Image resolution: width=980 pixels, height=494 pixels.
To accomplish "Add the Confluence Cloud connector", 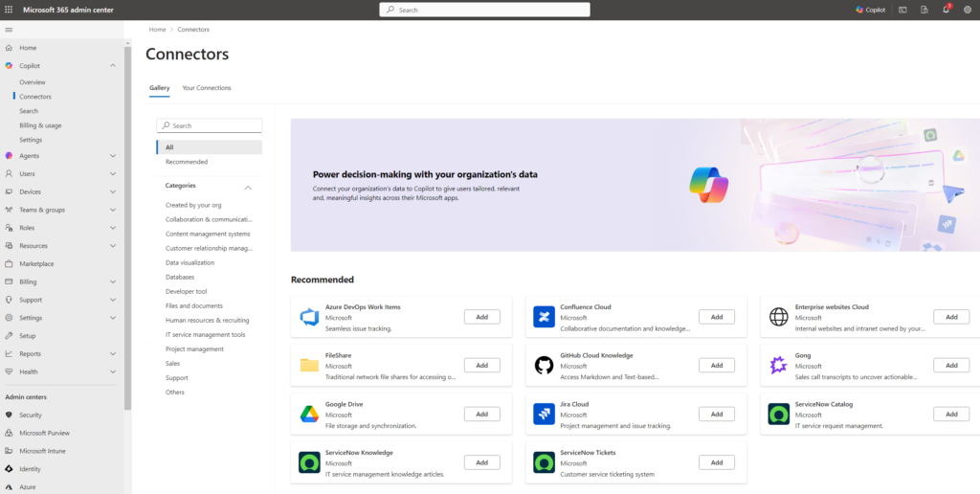I will click(716, 317).
